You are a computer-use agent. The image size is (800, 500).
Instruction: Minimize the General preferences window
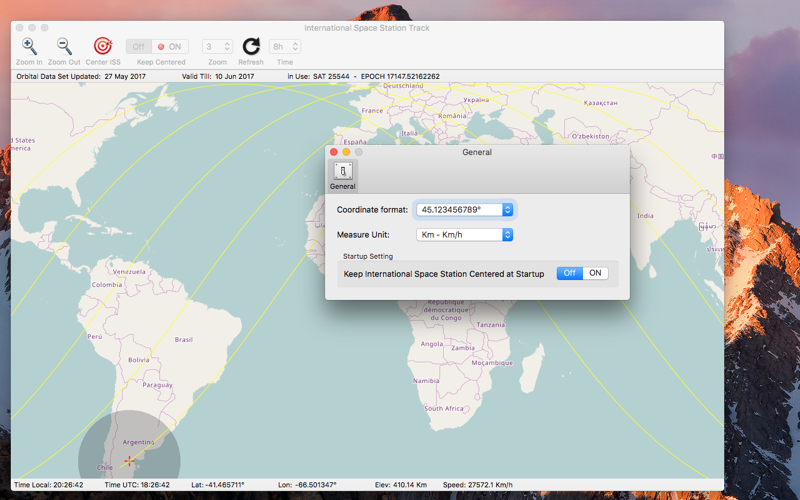pos(346,152)
